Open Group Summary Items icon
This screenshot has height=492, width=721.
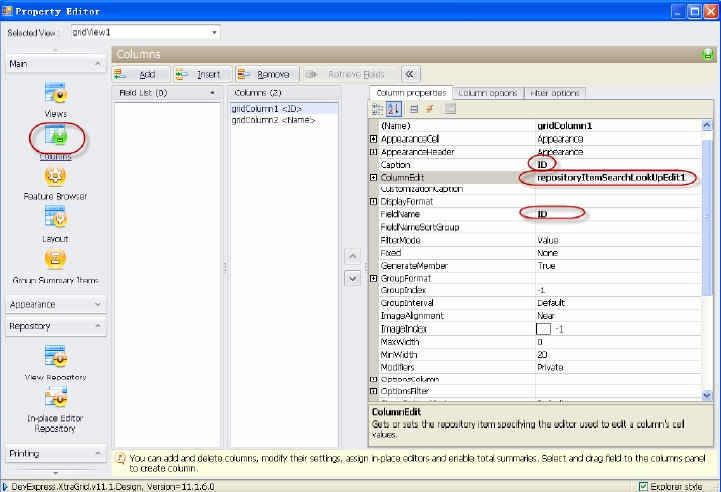(x=55, y=258)
